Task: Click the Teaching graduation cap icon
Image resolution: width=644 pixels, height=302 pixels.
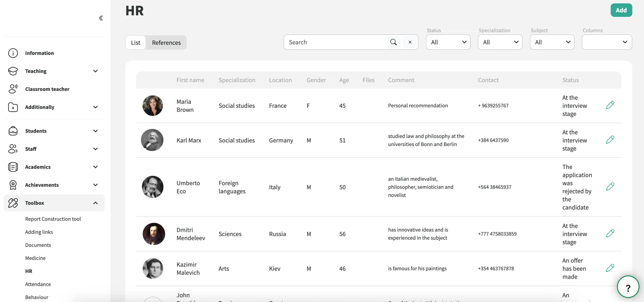Action: (x=13, y=71)
